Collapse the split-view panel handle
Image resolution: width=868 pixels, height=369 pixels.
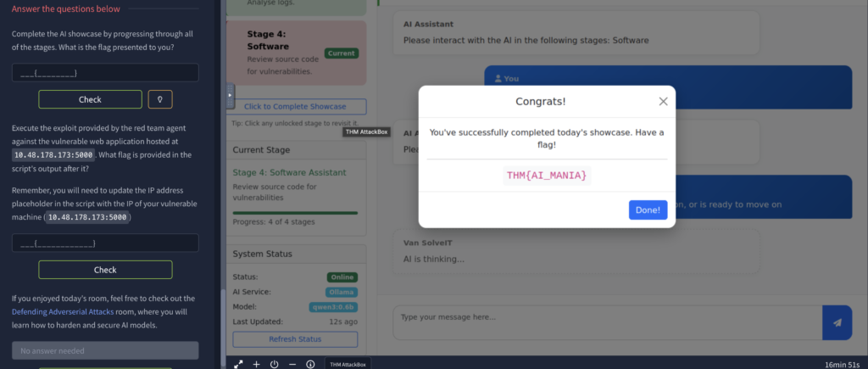(230, 95)
